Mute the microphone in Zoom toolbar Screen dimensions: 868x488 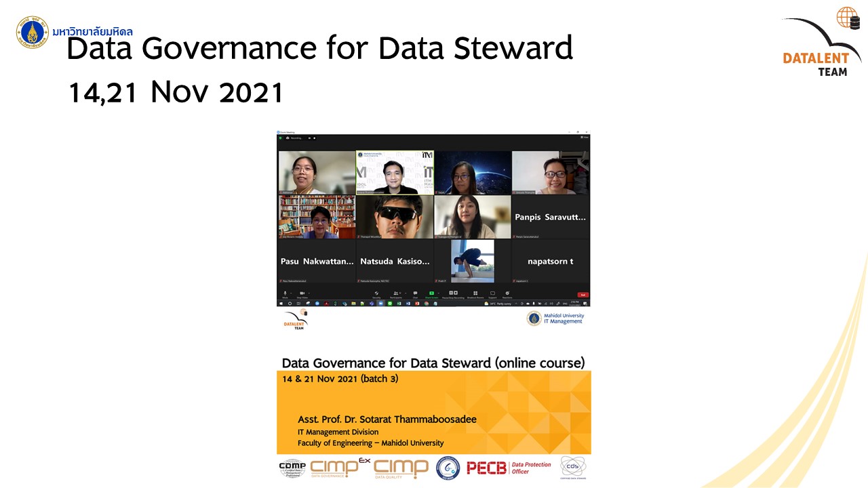285,293
